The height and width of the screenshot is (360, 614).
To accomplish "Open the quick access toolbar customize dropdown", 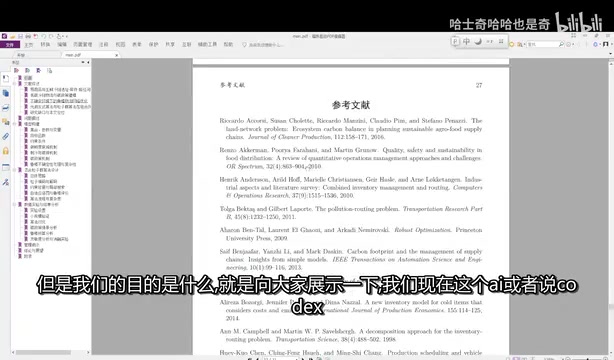I will (67, 36).
